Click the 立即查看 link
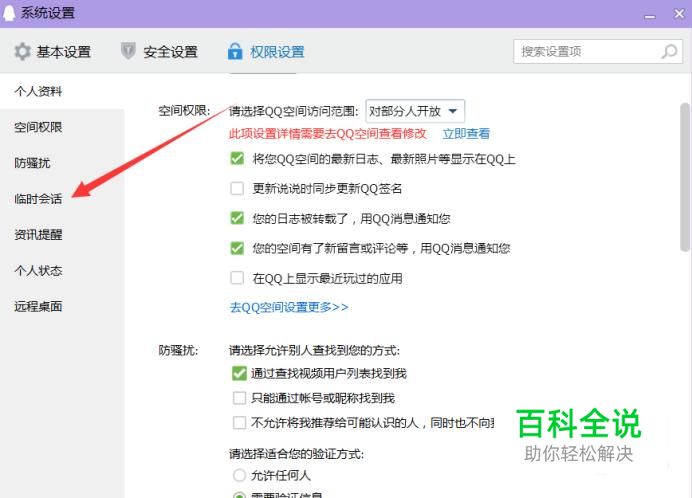The width and height of the screenshot is (692, 498). (x=466, y=133)
